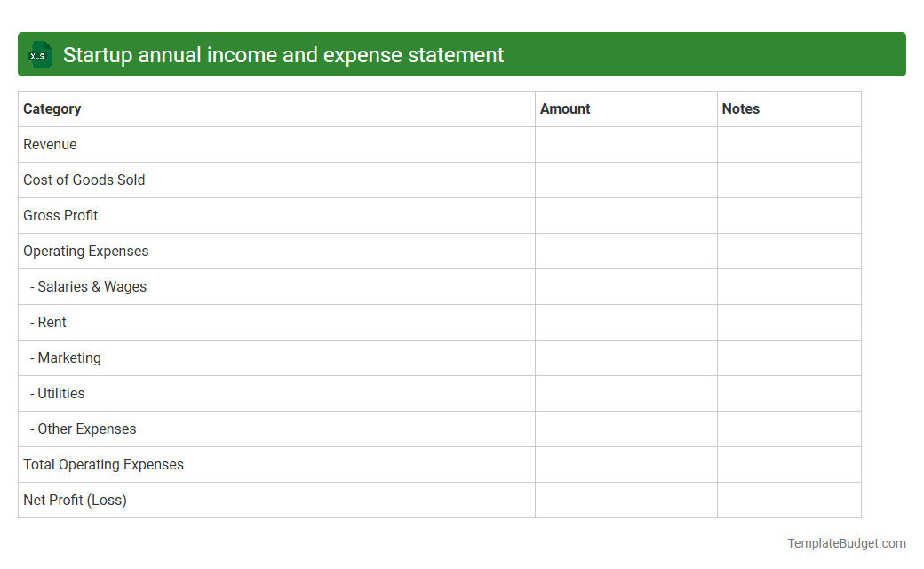Select the Gross Profit cell

click(60, 215)
